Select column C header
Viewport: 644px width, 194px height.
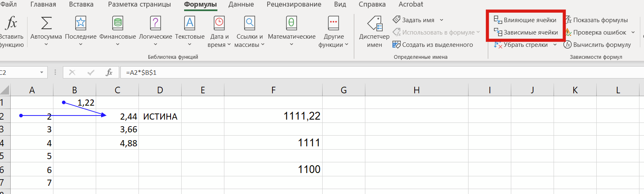pos(118,90)
